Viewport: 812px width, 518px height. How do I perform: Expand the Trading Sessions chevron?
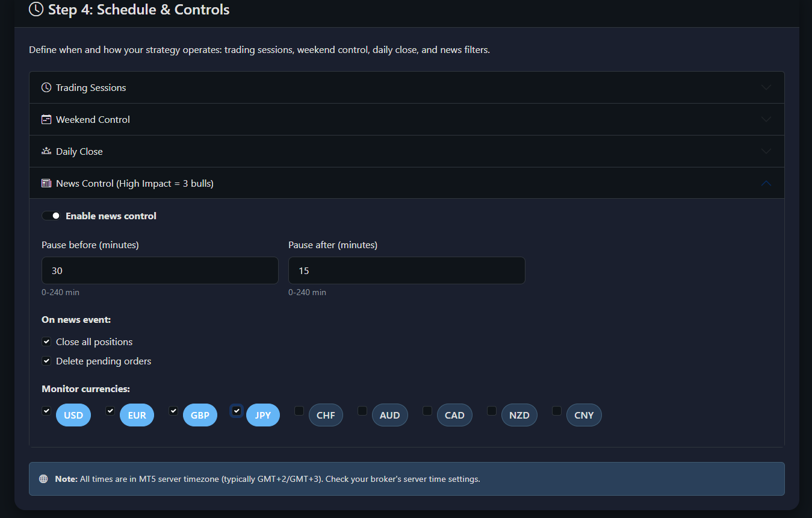coord(766,87)
